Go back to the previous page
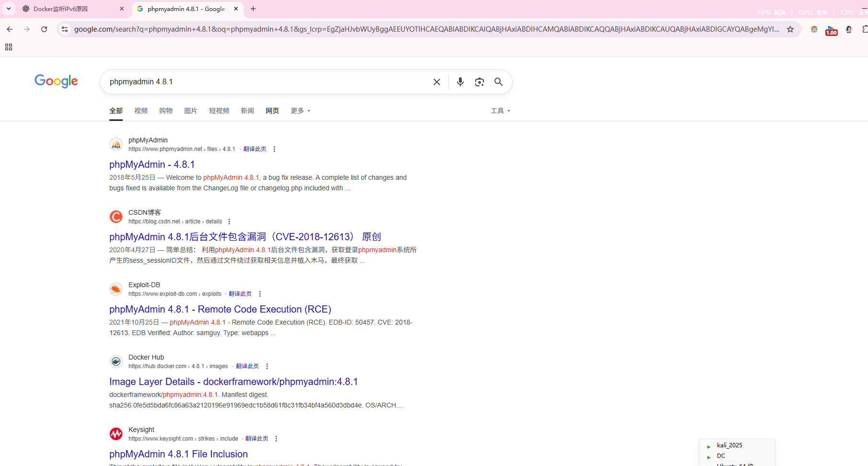Screen dimensions: 868x466 10,29
